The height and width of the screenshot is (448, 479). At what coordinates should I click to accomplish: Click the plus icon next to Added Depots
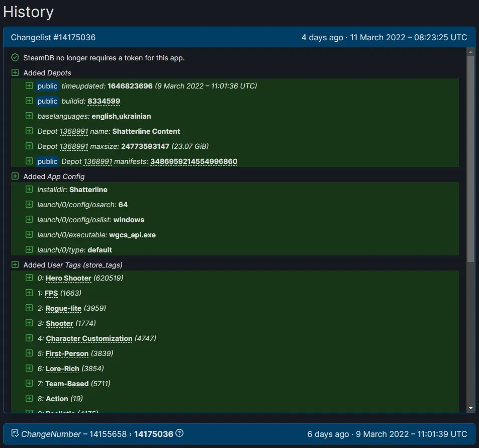tap(15, 73)
